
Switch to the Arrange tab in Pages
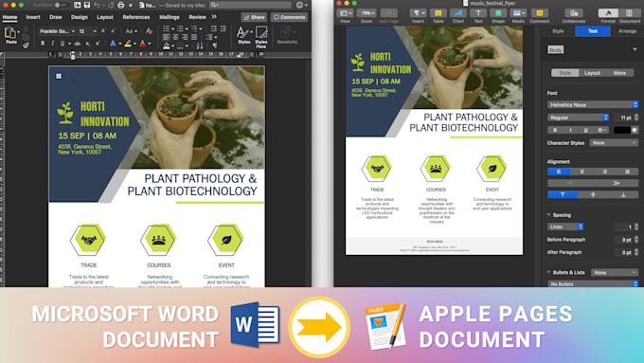point(627,31)
